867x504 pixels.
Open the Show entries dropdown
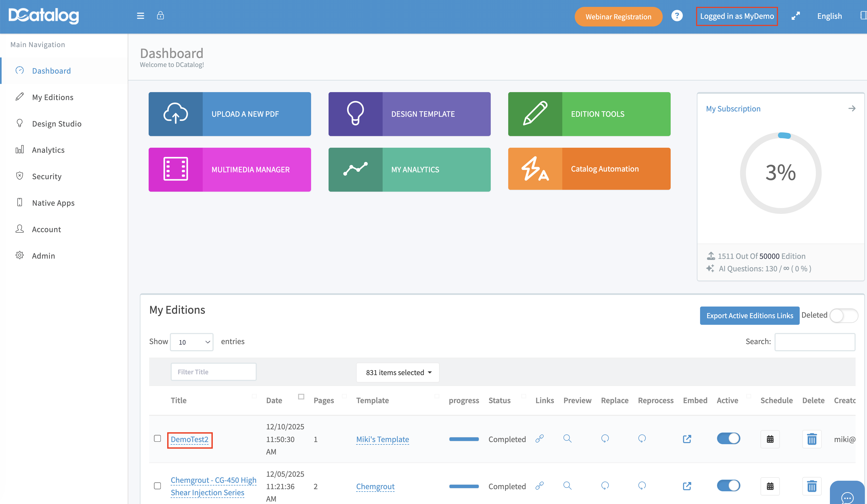(192, 342)
